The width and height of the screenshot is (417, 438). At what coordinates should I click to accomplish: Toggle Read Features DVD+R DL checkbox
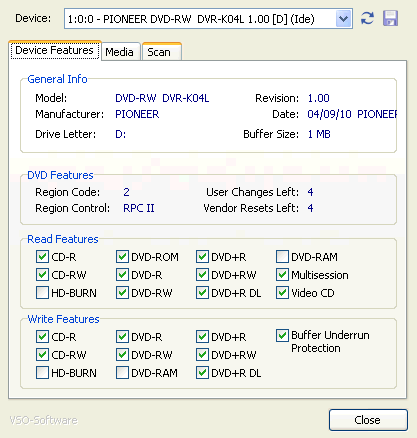[x=202, y=293]
